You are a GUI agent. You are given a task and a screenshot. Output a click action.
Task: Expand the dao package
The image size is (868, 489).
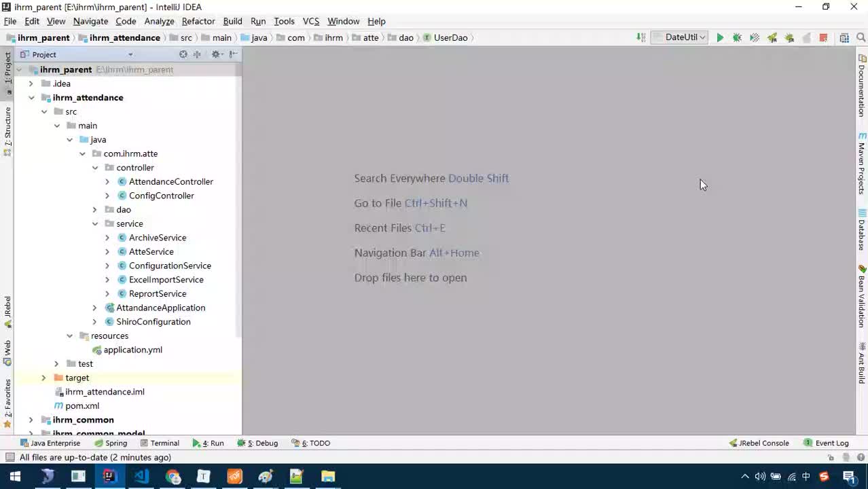coord(95,210)
